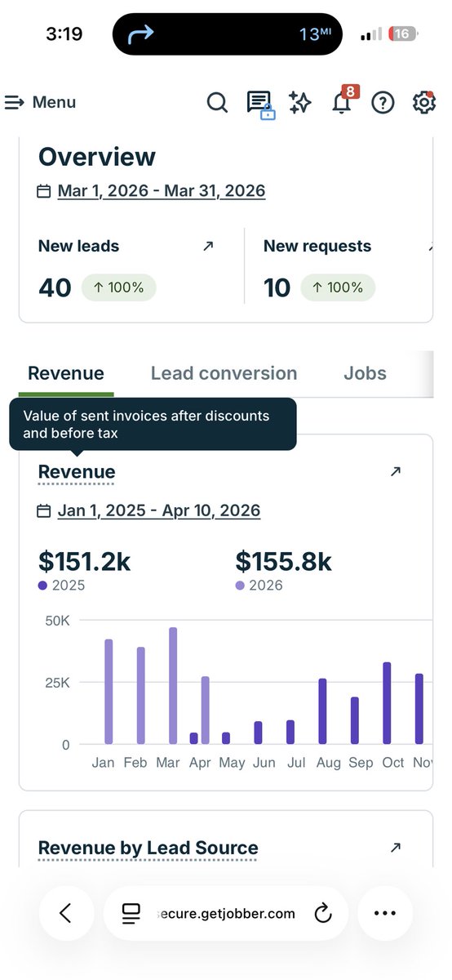Screen dimensions: 452x980
Task: Change Revenue range Jan 1, 2025 - Apr 10, 2026
Action: pyautogui.click(x=159, y=511)
